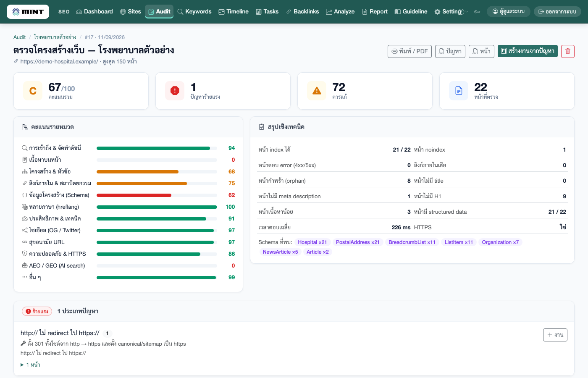Click the สร้างงานจากปัญหา button
The width and height of the screenshot is (588, 378).
[x=528, y=51]
